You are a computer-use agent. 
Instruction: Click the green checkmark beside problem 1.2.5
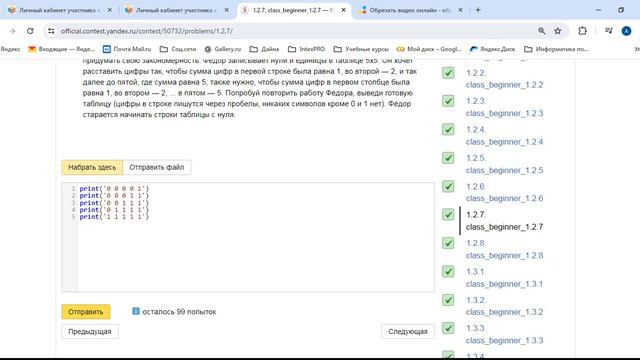coord(448,158)
